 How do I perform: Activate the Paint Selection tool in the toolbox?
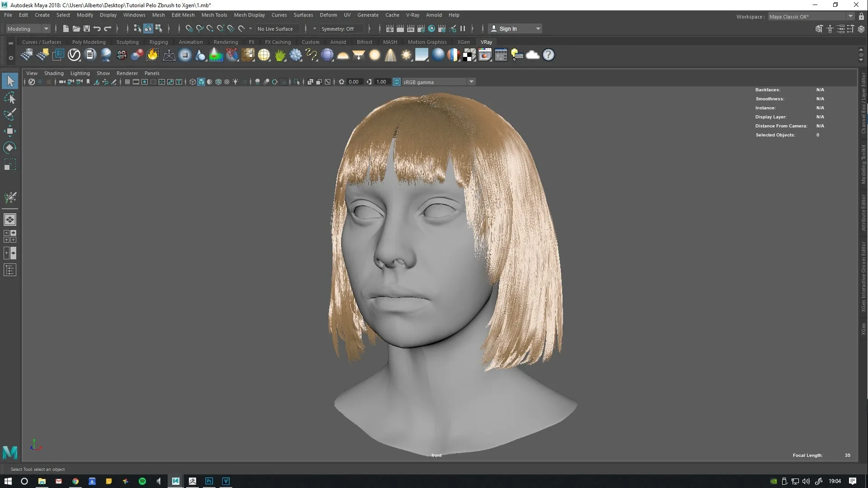10,114
